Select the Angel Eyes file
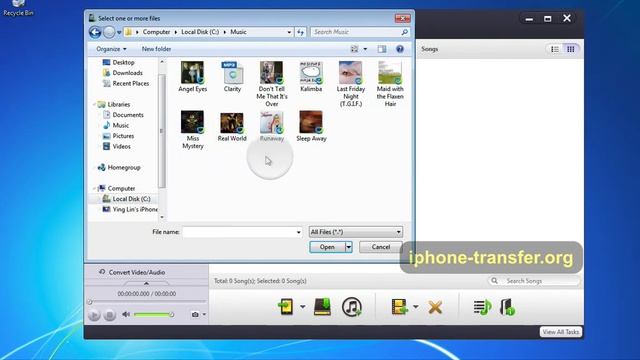This screenshot has width=640, height=360. 192,77
